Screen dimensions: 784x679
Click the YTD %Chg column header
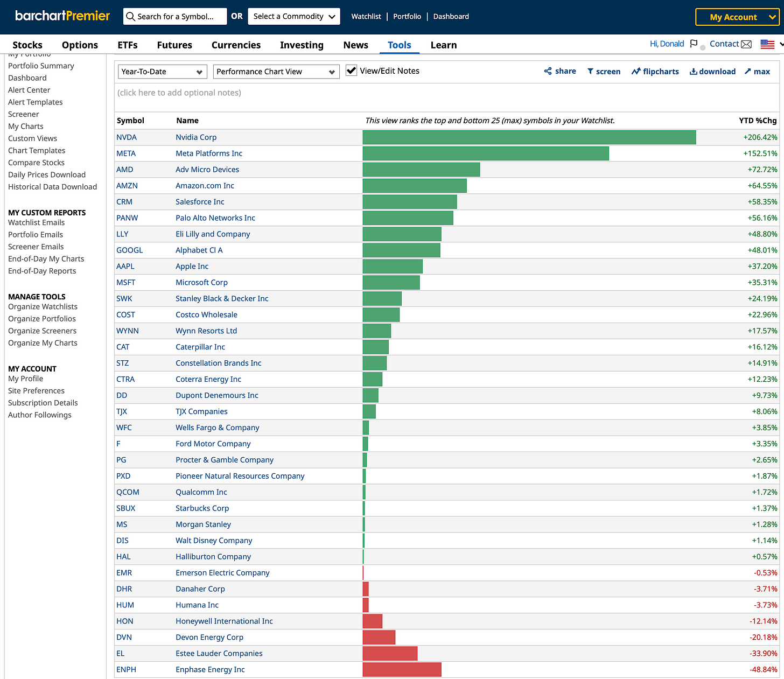pos(758,121)
